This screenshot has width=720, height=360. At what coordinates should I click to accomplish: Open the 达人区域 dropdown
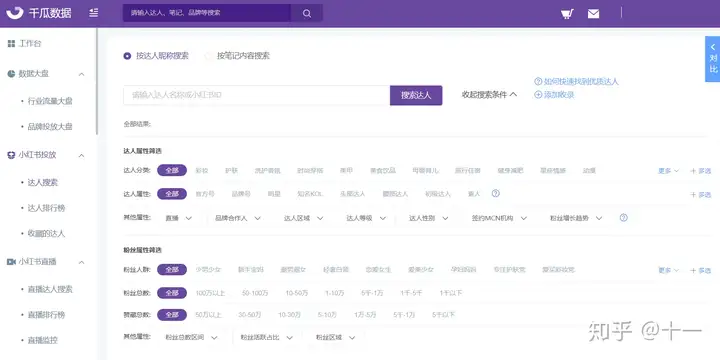[304, 218]
